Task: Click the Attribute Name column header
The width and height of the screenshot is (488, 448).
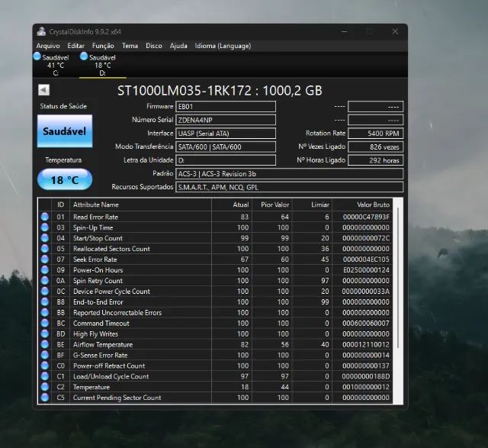Action: (140, 205)
